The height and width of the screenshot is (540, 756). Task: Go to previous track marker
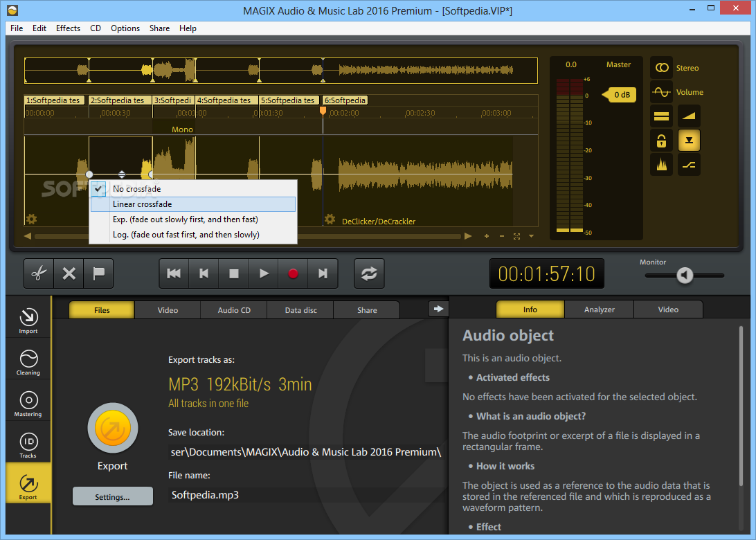click(x=204, y=273)
